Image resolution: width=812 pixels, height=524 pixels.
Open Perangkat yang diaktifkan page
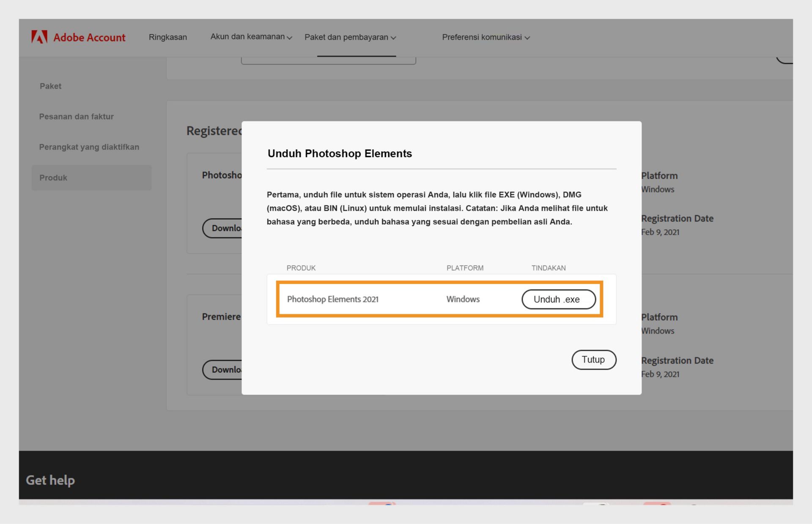click(x=89, y=147)
